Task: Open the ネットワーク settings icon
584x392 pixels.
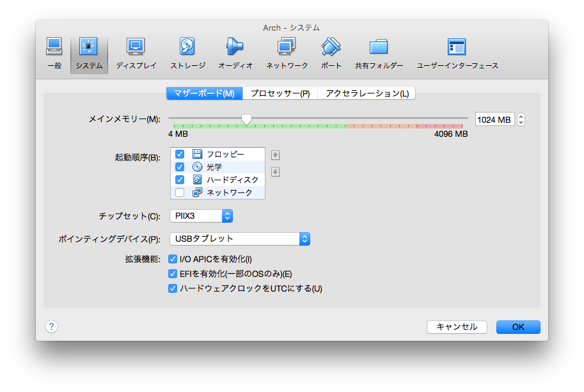Action: [286, 51]
